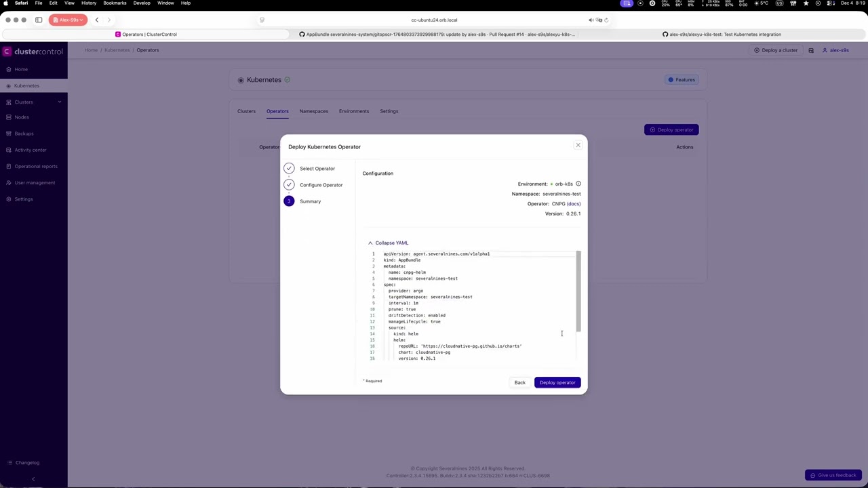Click the YAML editor vertical scrollbar
This screenshot has height=488, width=868.
tap(578, 291)
